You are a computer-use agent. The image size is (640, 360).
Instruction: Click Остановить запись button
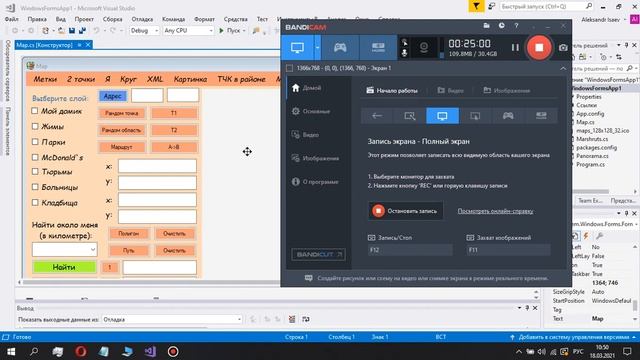pyautogui.click(x=405, y=211)
